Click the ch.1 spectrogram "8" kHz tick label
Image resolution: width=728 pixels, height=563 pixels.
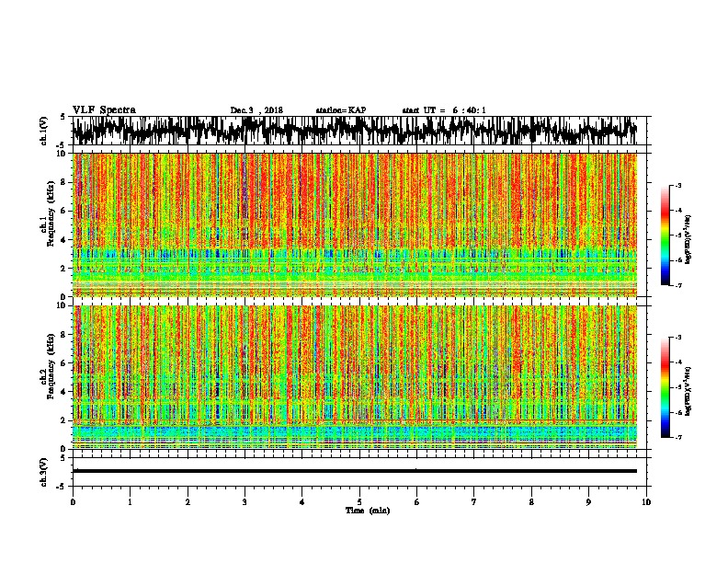click(x=63, y=182)
